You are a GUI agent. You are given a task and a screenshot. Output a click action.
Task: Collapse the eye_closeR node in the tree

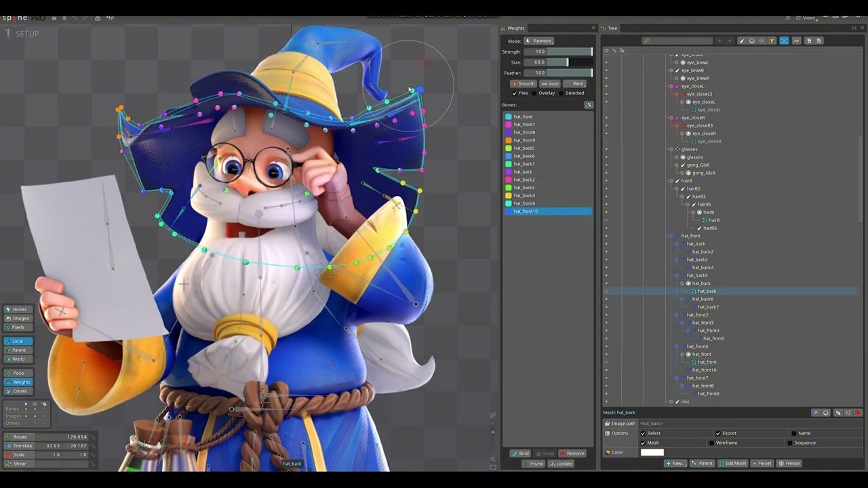click(671, 118)
